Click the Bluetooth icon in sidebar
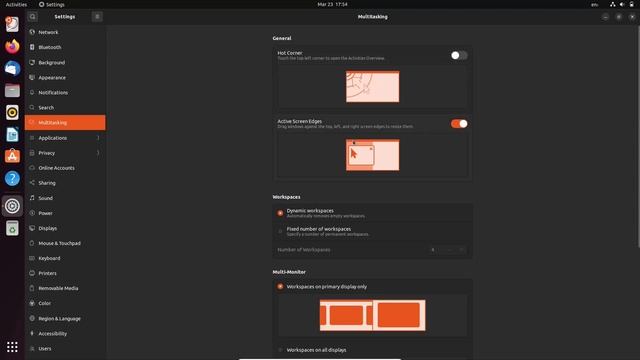Viewport: 640px width, 360px height. tap(32, 47)
